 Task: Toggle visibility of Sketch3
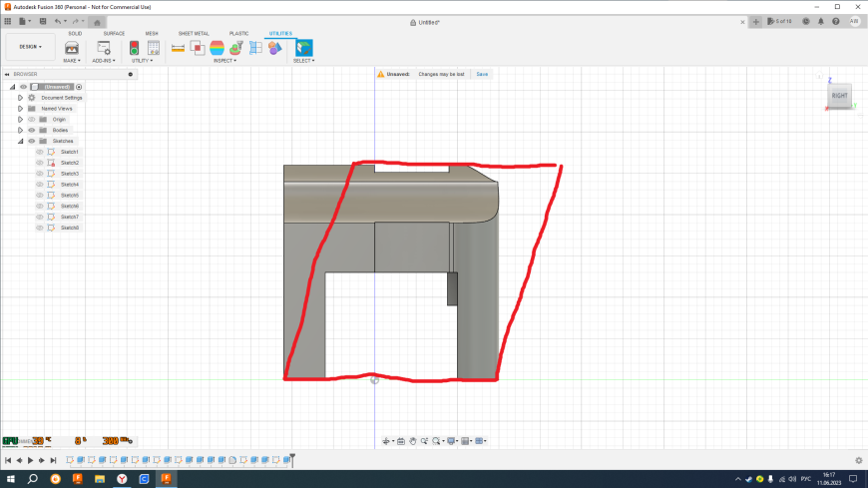39,174
